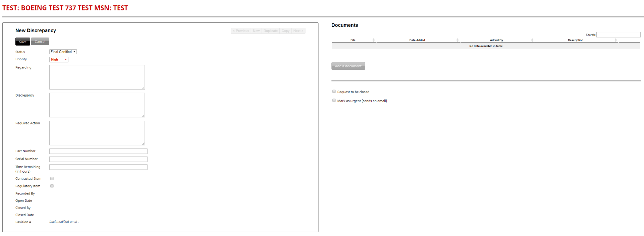The width and height of the screenshot is (644, 236).
Task: Click the 'Closed By' label
Action: pos(23,208)
